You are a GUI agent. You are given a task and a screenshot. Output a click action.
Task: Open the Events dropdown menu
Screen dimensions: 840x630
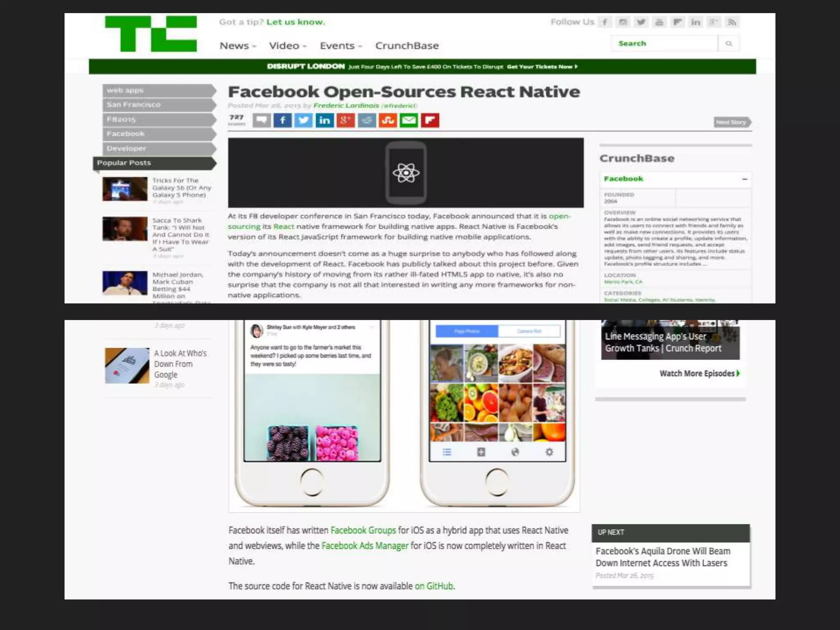340,46
